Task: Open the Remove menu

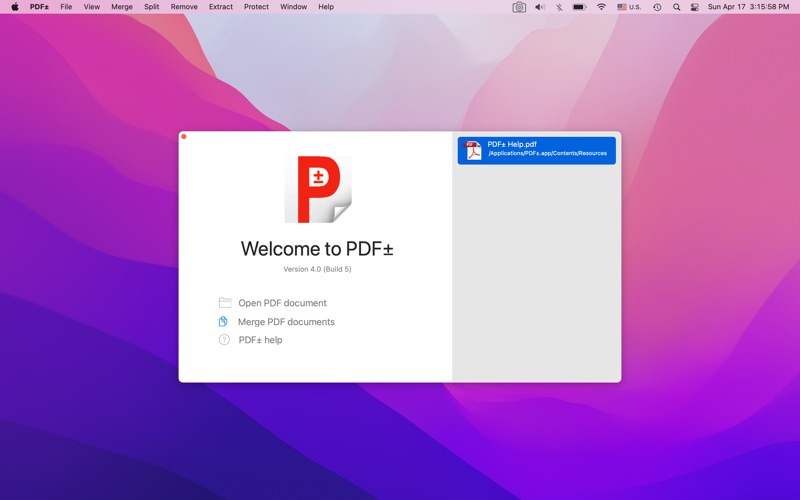Action: point(184,7)
